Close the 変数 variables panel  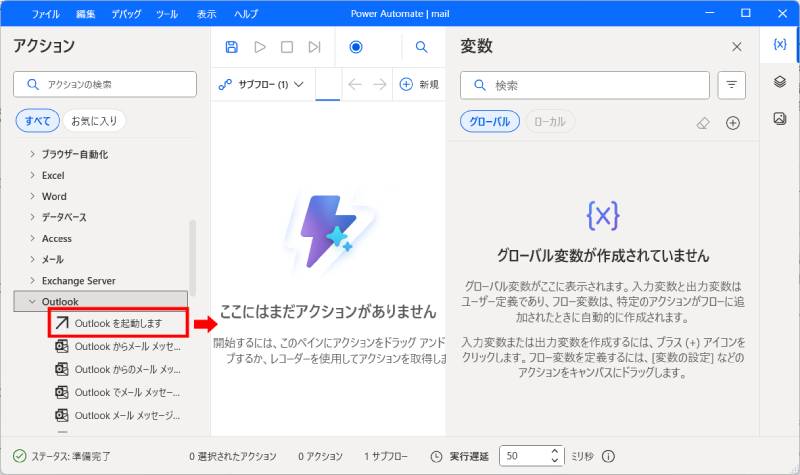pyautogui.click(x=737, y=47)
